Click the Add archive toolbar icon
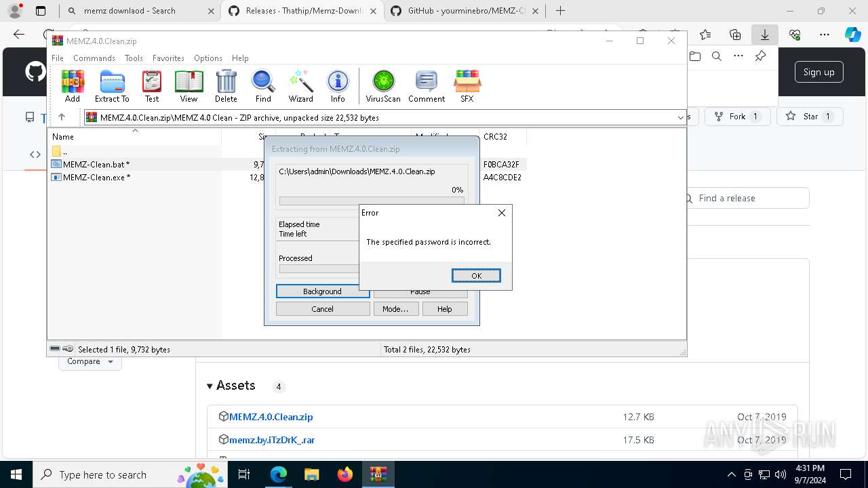The width and height of the screenshot is (868, 488). click(73, 86)
